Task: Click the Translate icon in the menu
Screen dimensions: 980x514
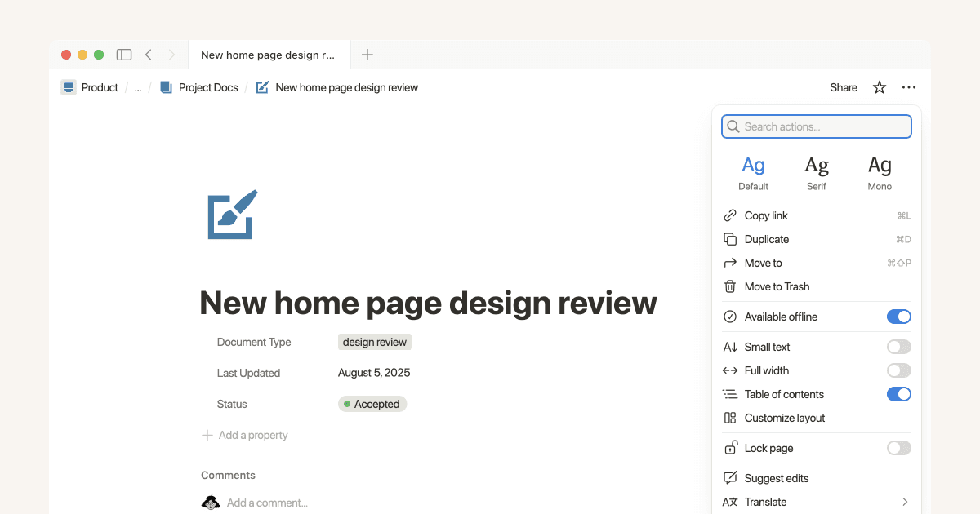Action: pyautogui.click(x=730, y=502)
